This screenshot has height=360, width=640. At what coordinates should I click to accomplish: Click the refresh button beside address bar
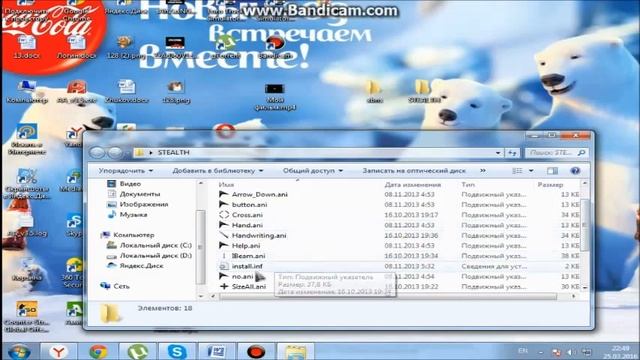point(512,153)
